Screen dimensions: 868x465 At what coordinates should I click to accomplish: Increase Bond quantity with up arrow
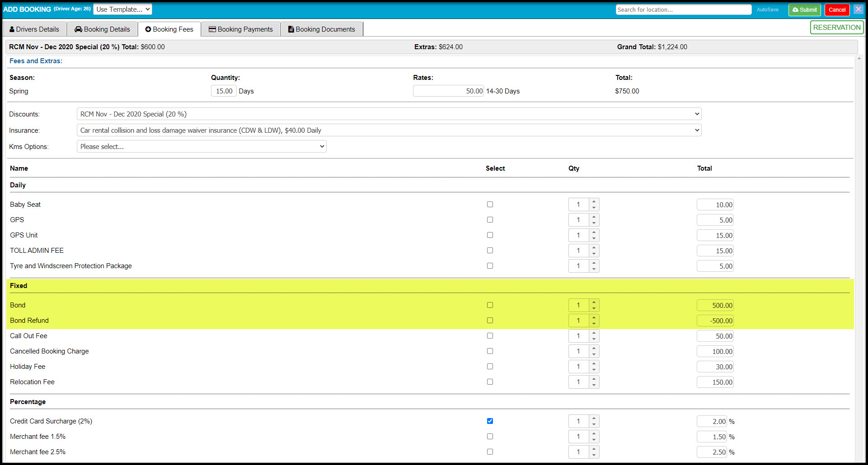(594, 302)
